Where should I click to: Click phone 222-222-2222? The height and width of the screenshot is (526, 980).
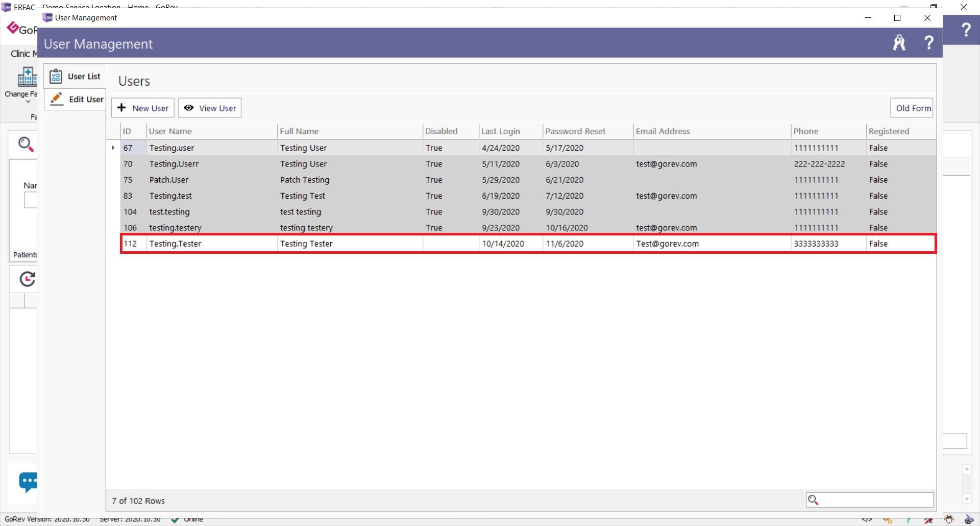click(x=819, y=164)
